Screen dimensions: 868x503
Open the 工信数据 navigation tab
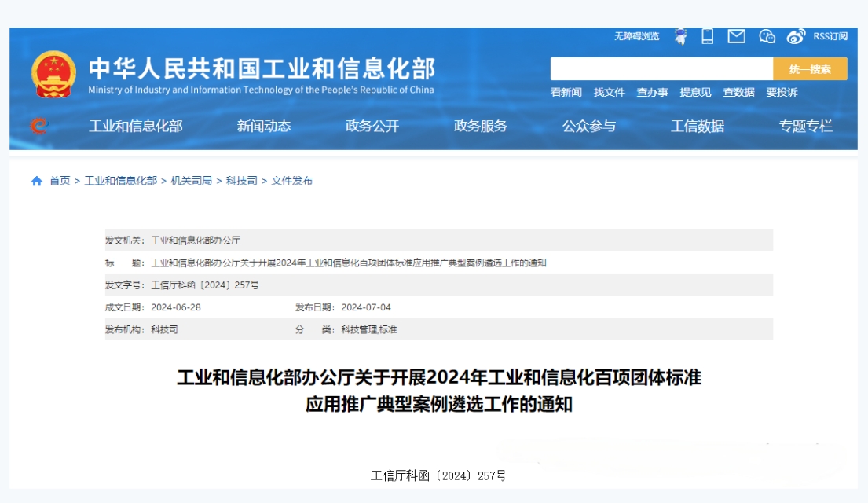(698, 126)
